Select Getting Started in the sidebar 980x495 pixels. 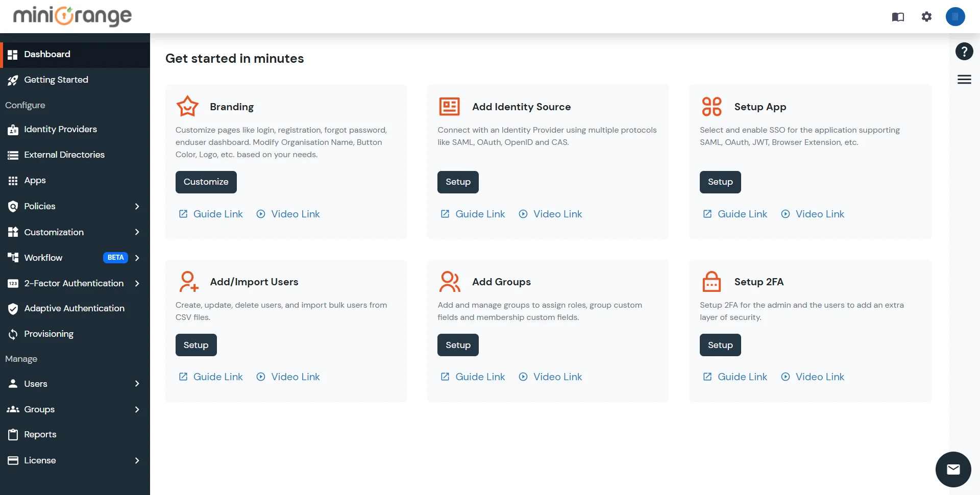[55, 80]
